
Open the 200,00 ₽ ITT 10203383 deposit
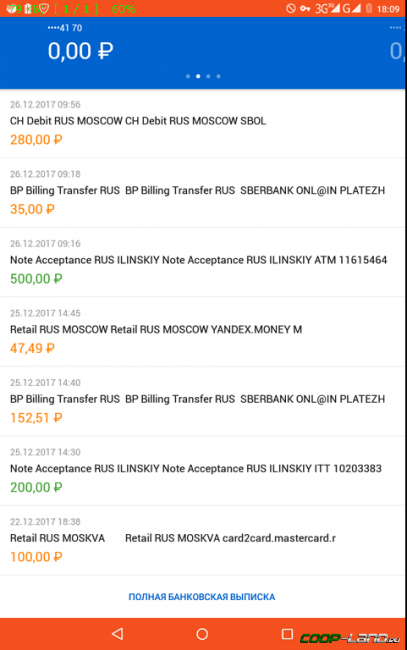pos(203,471)
